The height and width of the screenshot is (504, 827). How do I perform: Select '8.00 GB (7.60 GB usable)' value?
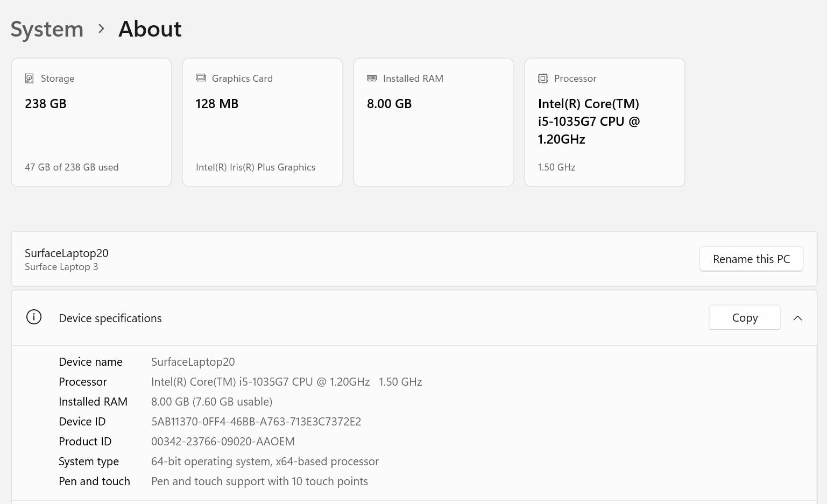pos(212,402)
